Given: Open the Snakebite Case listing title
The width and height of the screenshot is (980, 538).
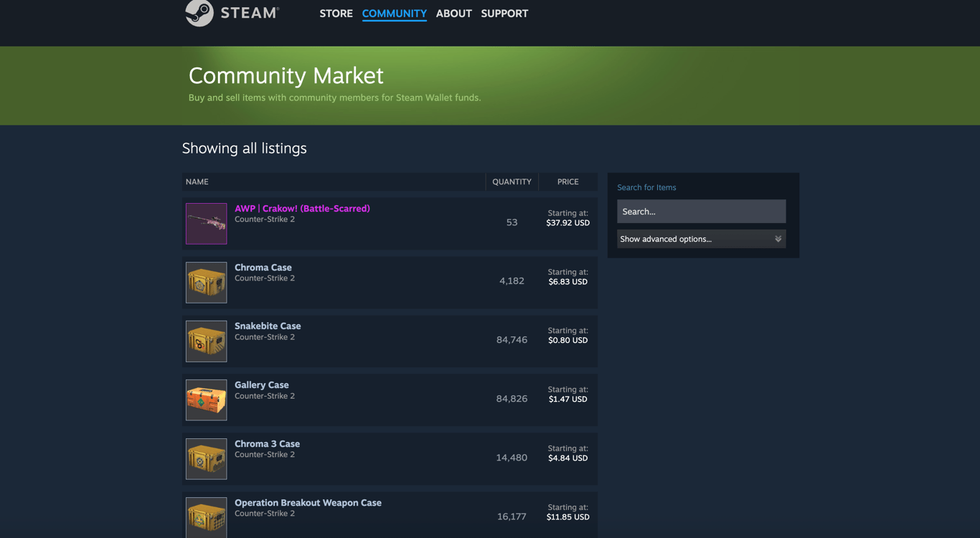Looking at the screenshot, I should [x=268, y=326].
